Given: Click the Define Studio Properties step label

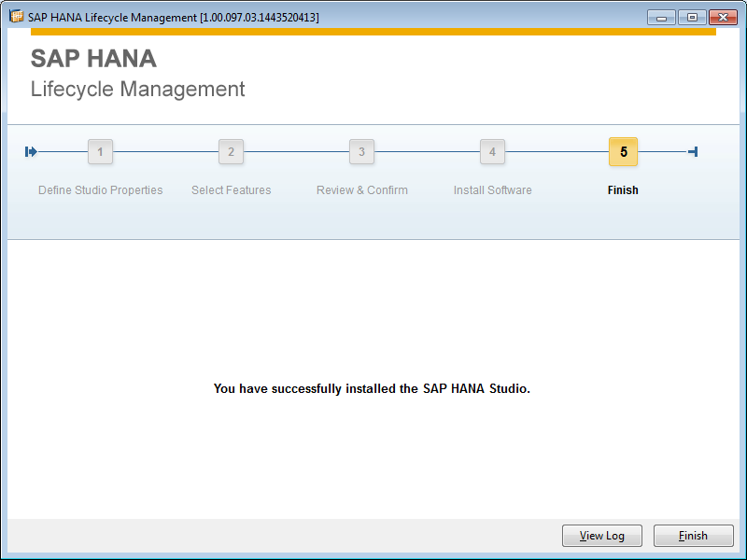Looking at the screenshot, I should pos(100,189).
